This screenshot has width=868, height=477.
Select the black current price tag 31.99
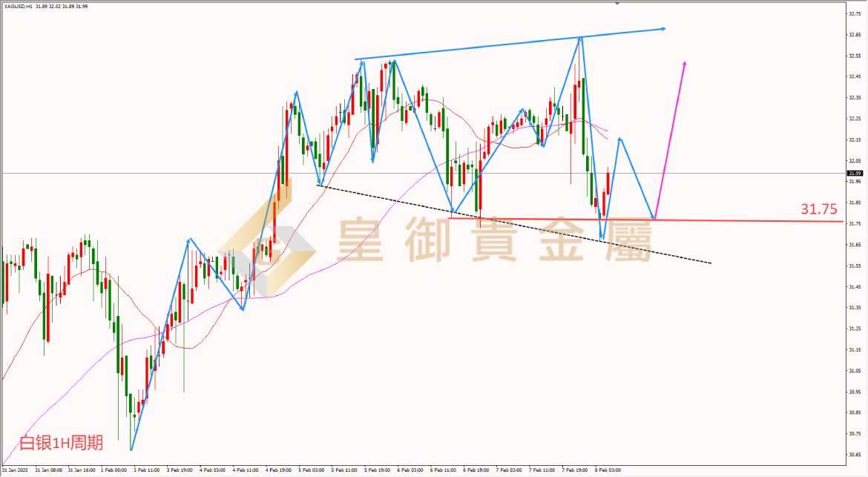click(x=855, y=173)
